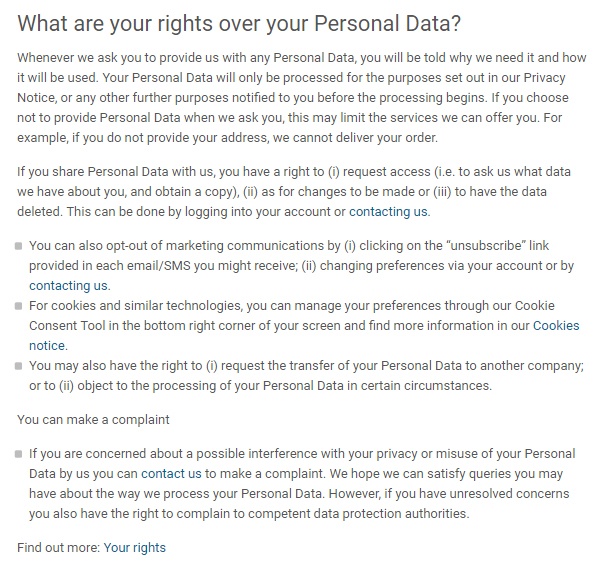Click the bullet marker beside cookies item

pos(18,306)
